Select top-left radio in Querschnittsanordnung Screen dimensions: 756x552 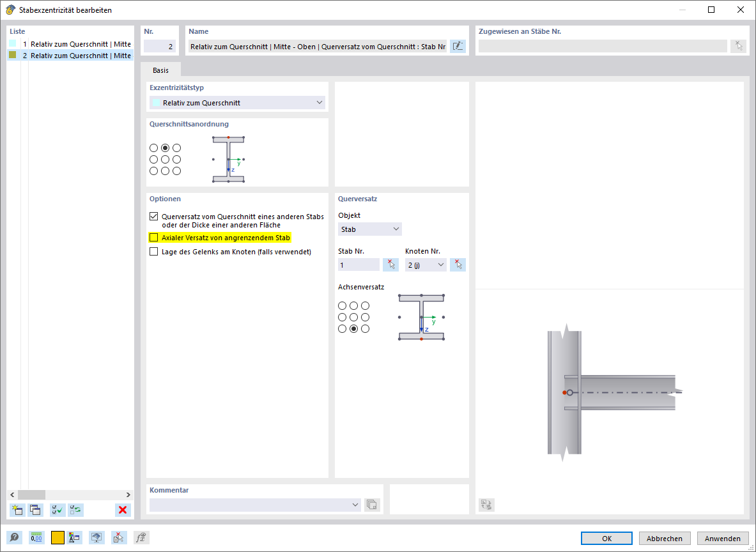[154, 148]
